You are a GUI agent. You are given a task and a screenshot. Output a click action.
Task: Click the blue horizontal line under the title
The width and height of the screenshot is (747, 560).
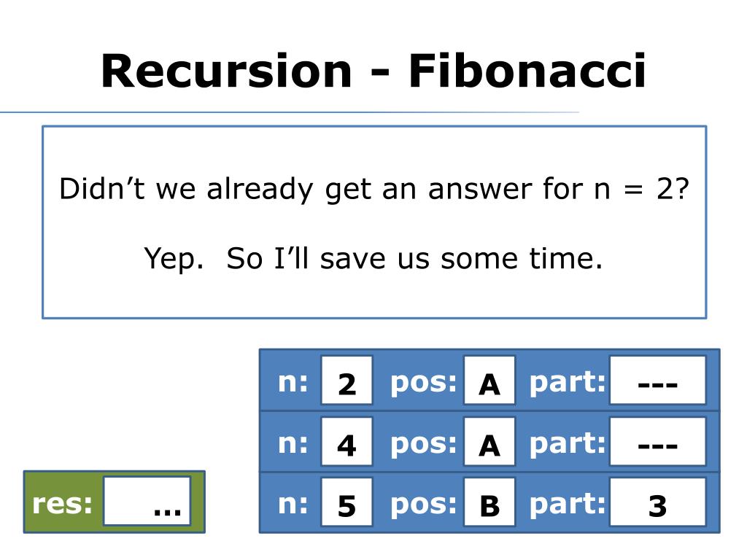click(x=289, y=112)
